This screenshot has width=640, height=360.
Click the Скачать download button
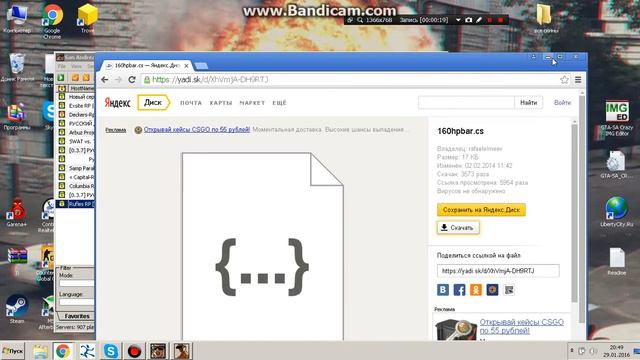tap(458, 228)
